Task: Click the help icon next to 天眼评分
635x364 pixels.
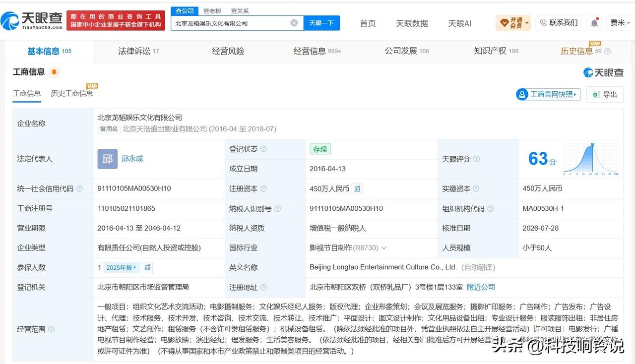Action: click(476, 159)
